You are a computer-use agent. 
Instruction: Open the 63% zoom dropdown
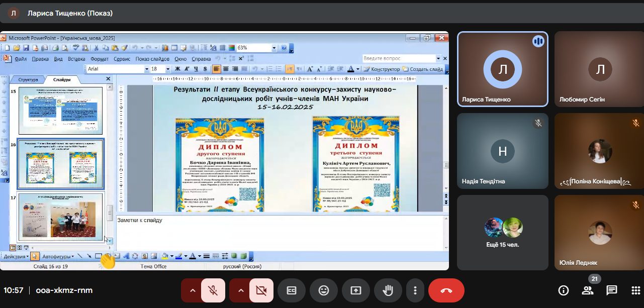(274, 48)
